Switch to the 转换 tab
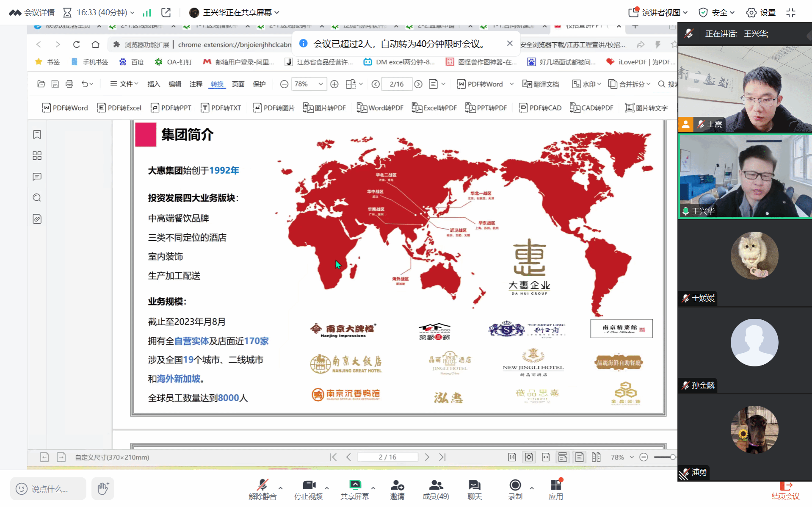This screenshot has height=507, width=812. tap(217, 84)
